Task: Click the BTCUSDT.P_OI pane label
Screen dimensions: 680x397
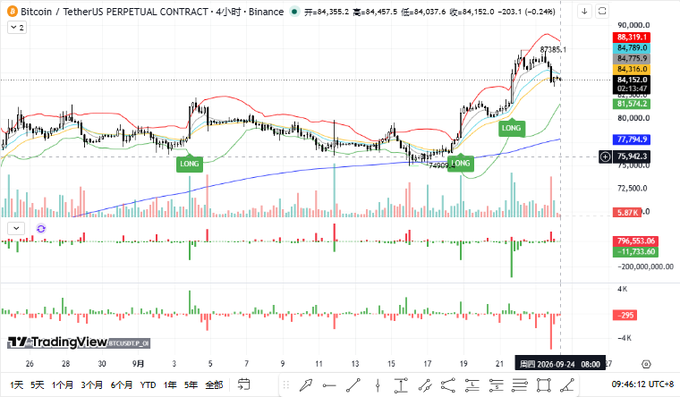Action: tap(129, 343)
